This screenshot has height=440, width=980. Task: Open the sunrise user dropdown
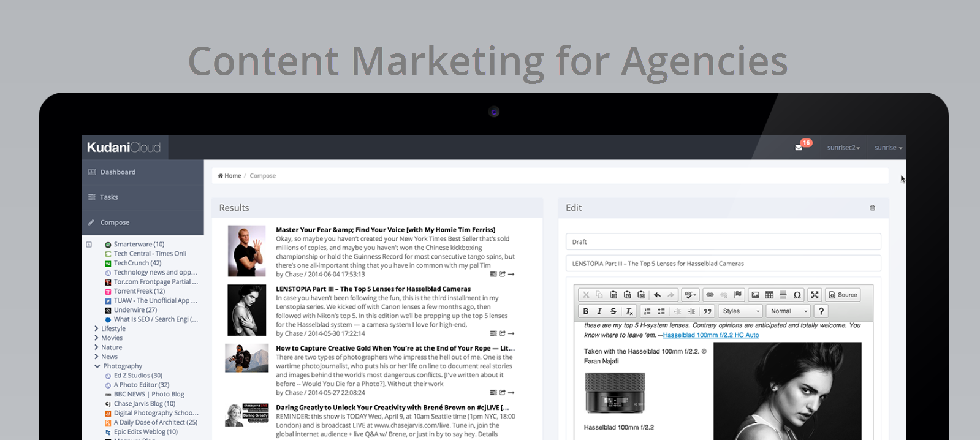(x=888, y=148)
